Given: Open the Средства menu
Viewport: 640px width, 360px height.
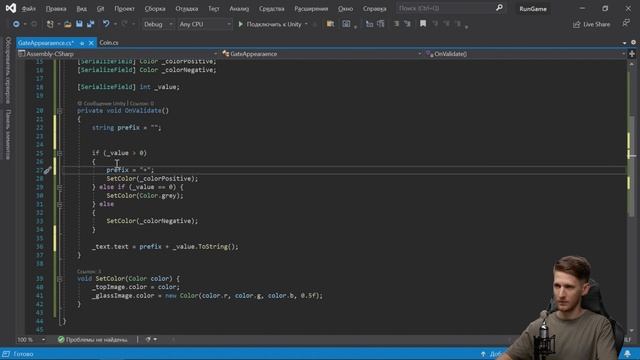Looking at the screenshot, I should click(271, 9).
